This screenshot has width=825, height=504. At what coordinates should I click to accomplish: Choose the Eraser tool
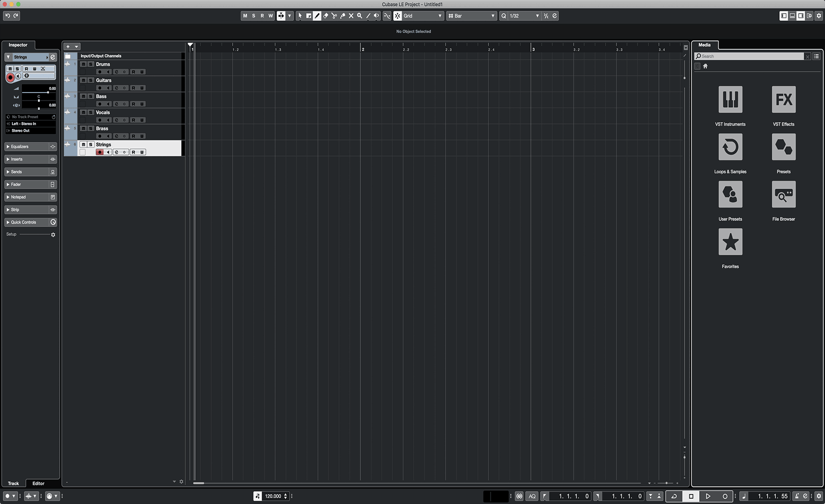coord(326,16)
